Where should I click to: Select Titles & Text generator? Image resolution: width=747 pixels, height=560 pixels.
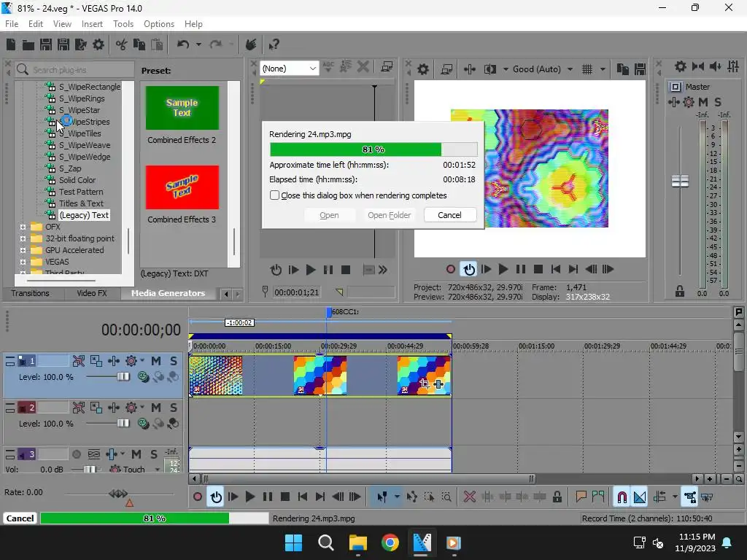81,204
